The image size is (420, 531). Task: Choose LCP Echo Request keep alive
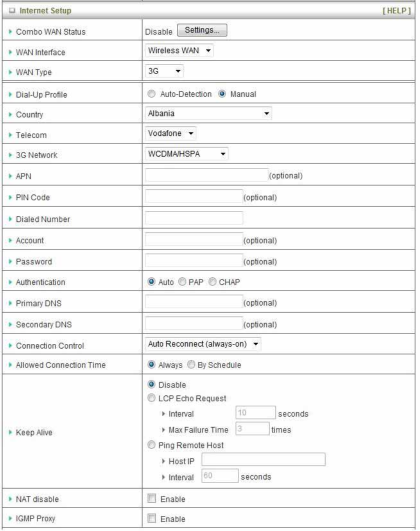tap(151, 398)
